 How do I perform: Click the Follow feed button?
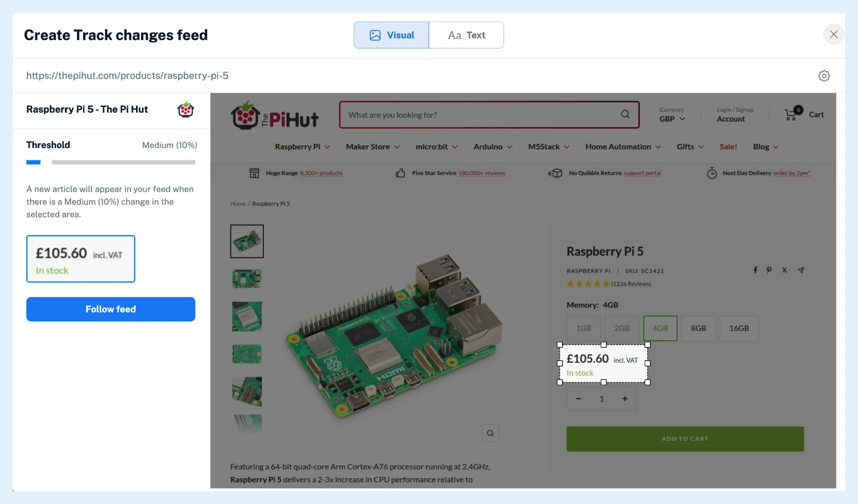click(110, 309)
